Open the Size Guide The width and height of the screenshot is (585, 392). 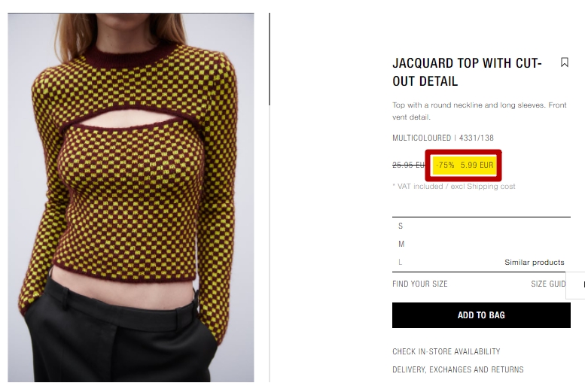click(x=548, y=284)
